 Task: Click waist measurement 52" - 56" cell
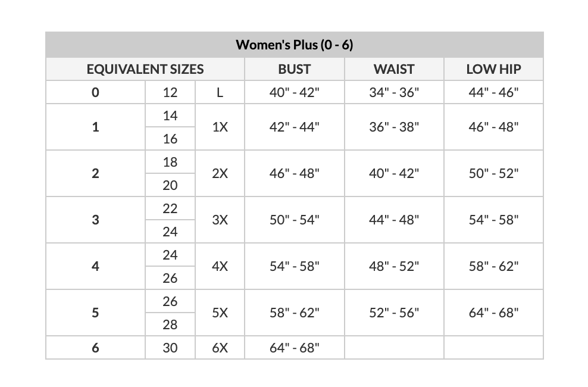pyautogui.click(x=393, y=313)
